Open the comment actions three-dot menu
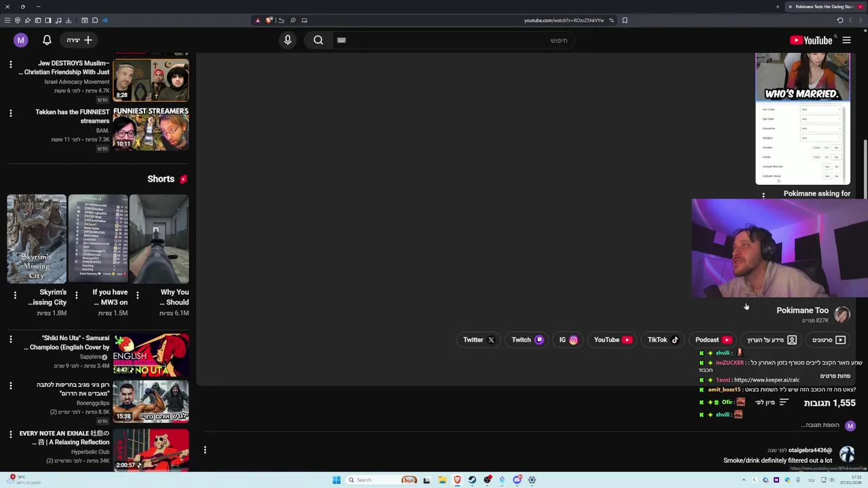868x488 pixels. pos(205,449)
